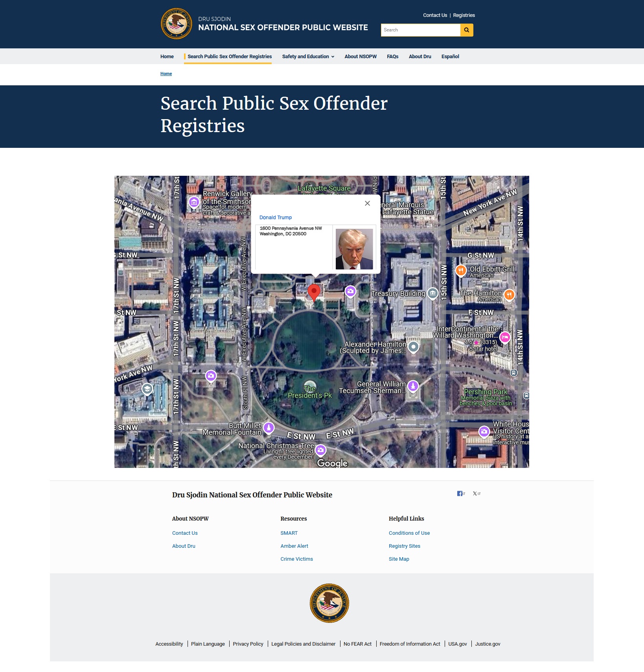The image size is (644, 672).
Task: Focus the header Search input field
Action: coord(420,30)
